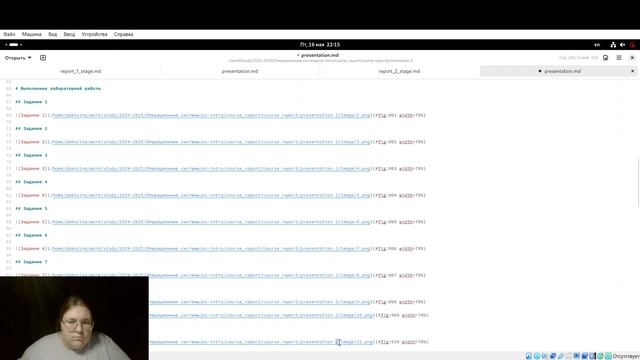
Task: Open the clock and calendar panel
Action: pyautogui.click(x=320, y=44)
